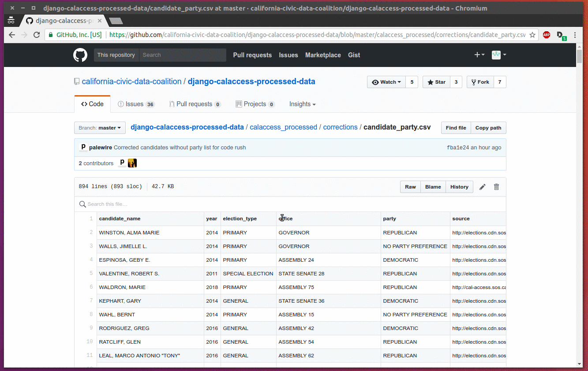The width and height of the screenshot is (588, 371).
Task: Open the calaccess_processed breadcrumb link
Action: click(283, 127)
